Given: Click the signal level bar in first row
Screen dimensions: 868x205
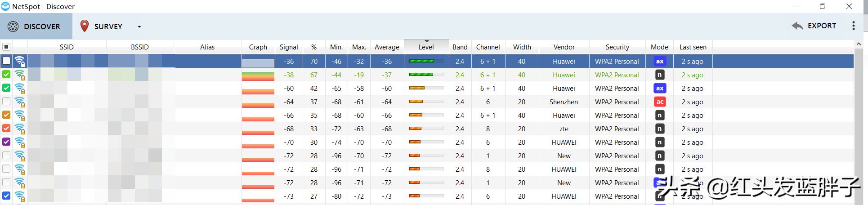Looking at the screenshot, I should click(x=426, y=61).
